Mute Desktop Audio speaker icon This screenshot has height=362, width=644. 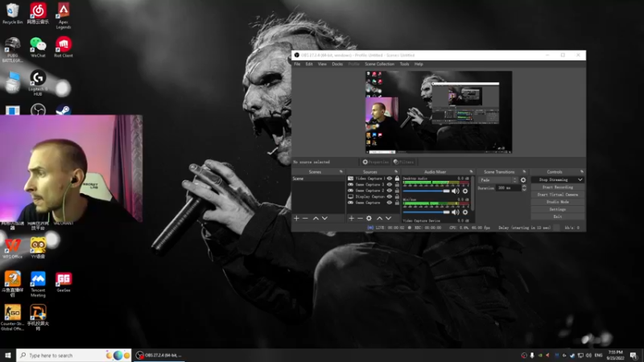click(456, 191)
